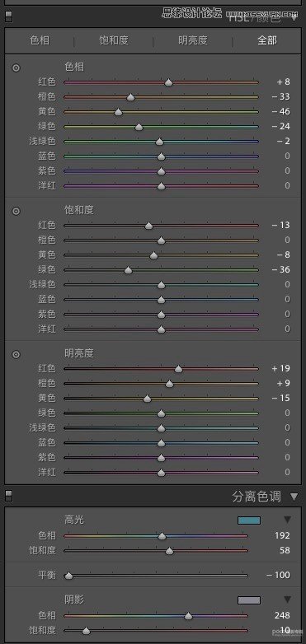Select the Hue targeted adjustment tool icon

point(16,68)
